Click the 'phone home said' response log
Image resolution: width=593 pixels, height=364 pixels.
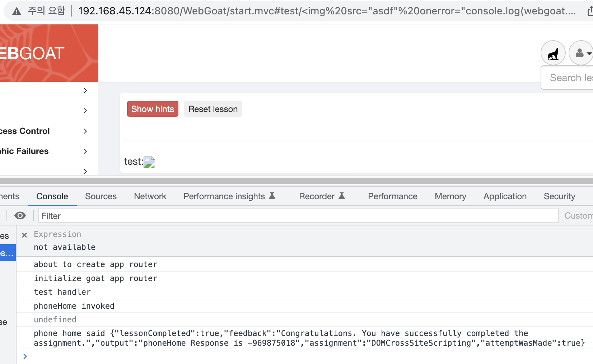pos(309,338)
